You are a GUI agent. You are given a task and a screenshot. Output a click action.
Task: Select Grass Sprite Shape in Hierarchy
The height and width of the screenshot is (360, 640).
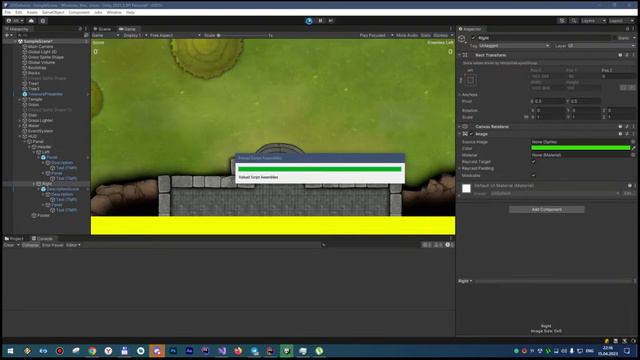pos(46,57)
